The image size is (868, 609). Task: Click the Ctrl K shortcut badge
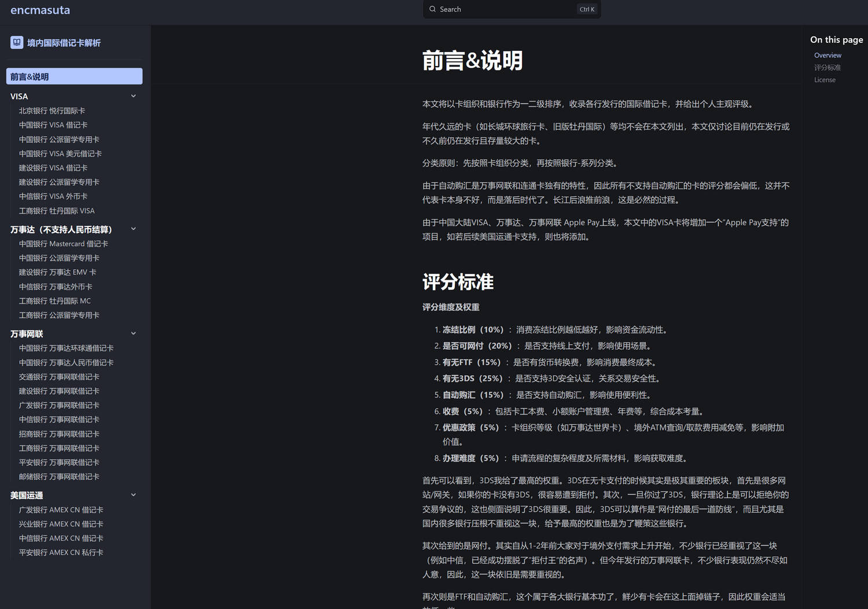pos(587,9)
